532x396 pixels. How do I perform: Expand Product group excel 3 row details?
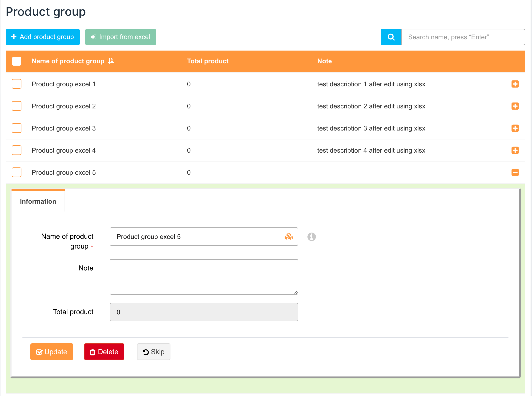(515, 128)
